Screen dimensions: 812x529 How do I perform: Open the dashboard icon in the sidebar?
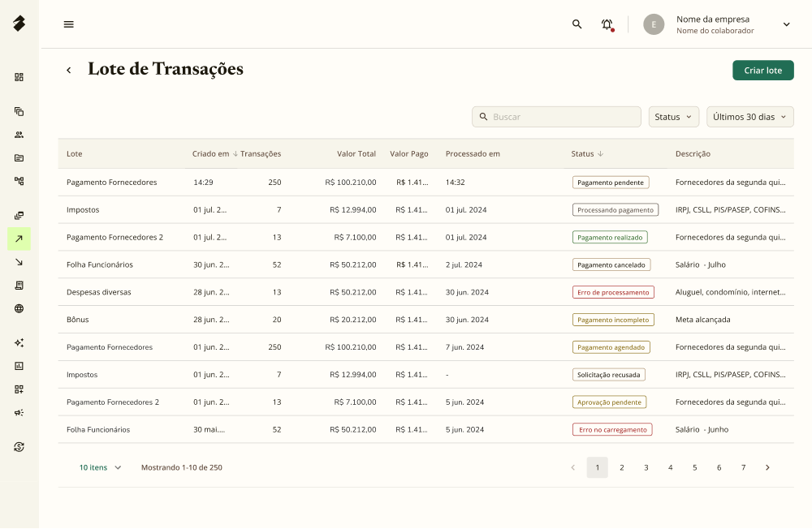point(19,77)
